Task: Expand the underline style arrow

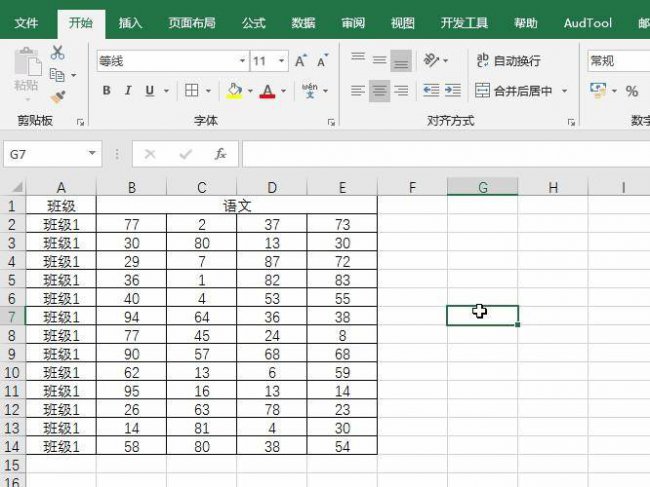Action: [166, 91]
